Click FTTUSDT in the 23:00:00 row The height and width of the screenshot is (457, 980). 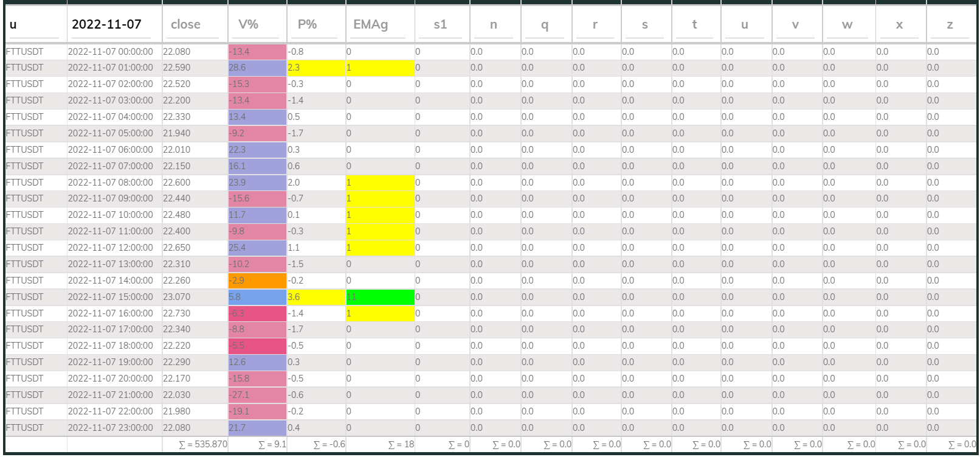(x=25, y=428)
